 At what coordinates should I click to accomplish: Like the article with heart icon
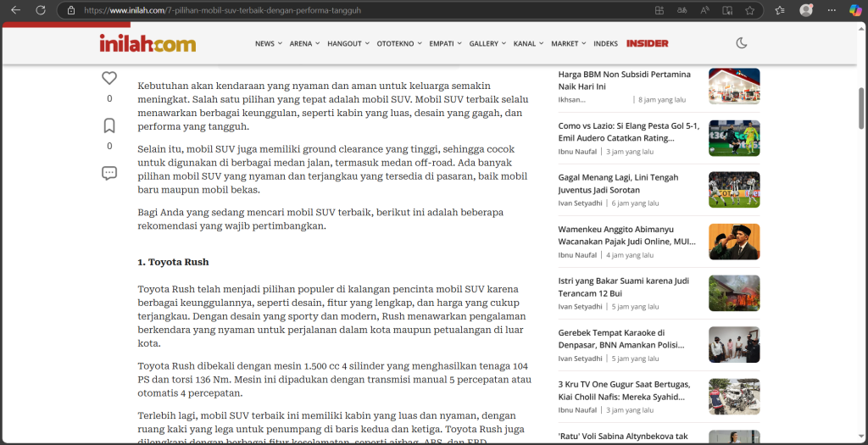tap(109, 78)
